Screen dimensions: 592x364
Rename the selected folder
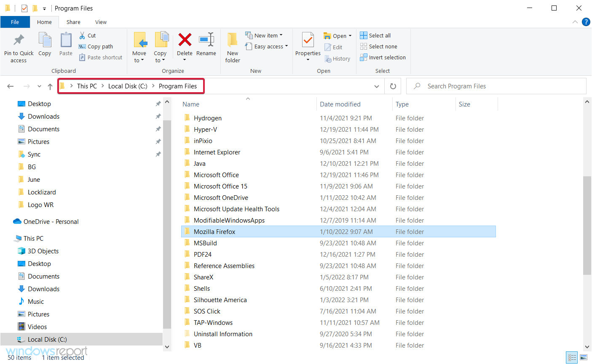206,45
